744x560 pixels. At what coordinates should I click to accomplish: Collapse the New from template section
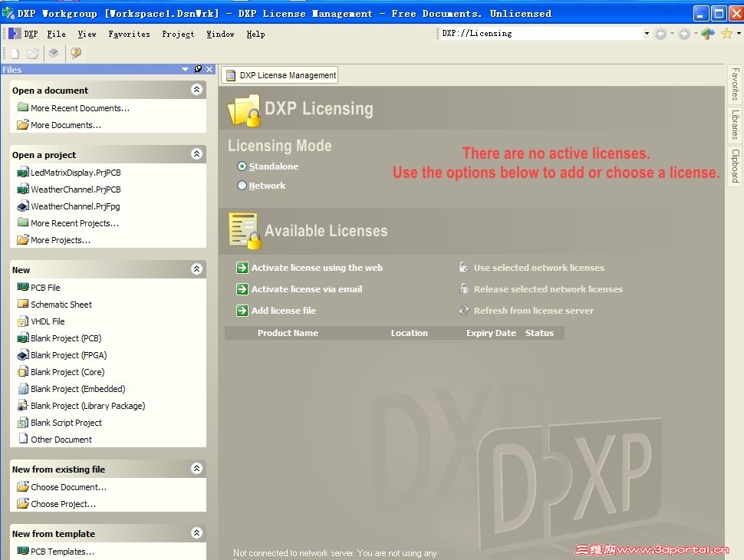point(196,532)
